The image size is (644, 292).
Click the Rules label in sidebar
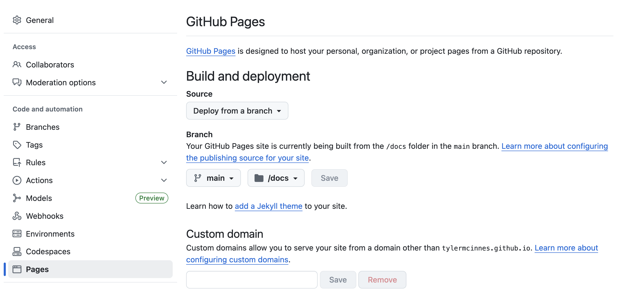[36, 162]
